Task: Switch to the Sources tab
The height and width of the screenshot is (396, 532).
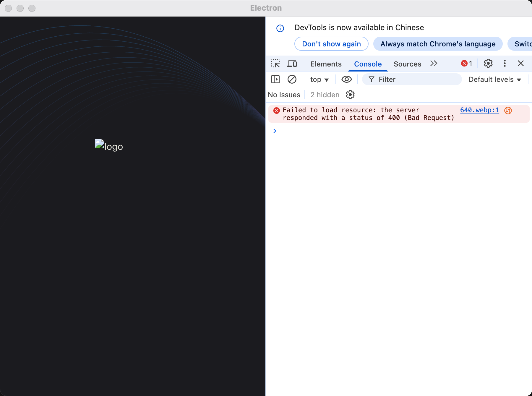Action: coord(407,64)
